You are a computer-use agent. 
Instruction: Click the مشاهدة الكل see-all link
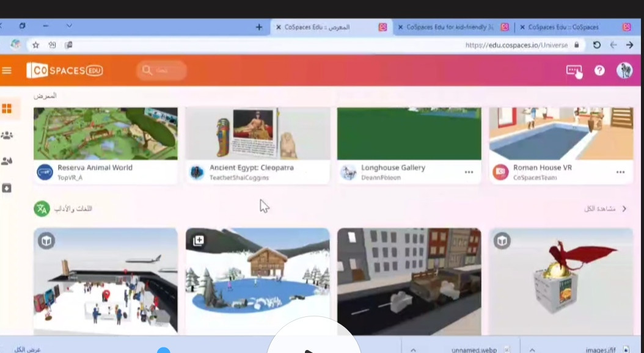tap(599, 209)
